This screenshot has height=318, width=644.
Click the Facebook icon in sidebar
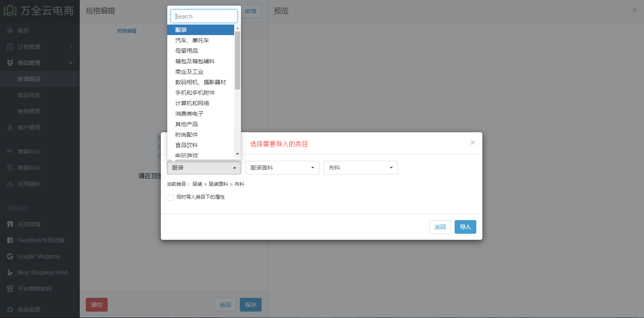[x=10, y=240]
